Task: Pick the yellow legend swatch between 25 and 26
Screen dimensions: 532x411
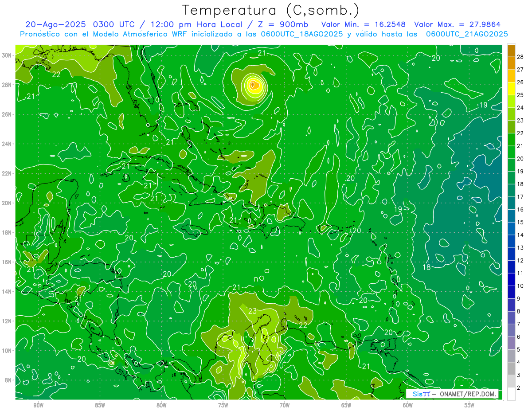Action: point(511,89)
